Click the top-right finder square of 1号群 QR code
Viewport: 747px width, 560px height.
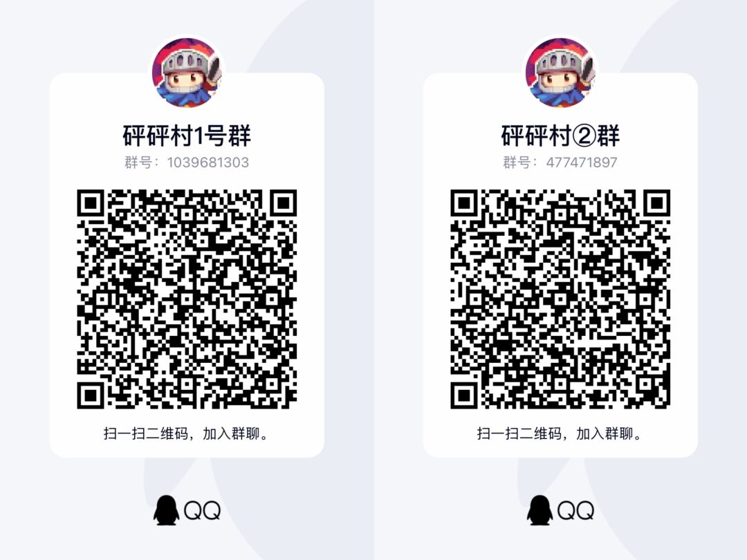point(284,203)
